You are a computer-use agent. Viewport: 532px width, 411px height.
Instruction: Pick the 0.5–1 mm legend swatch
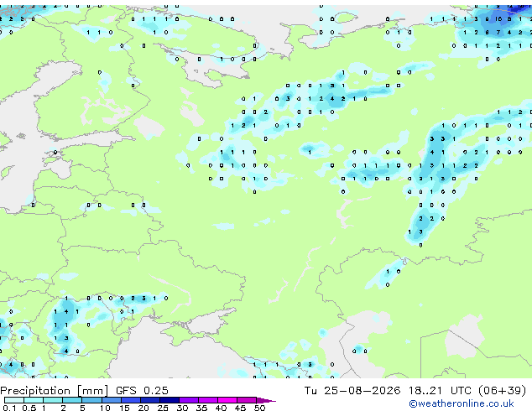point(34,400)
